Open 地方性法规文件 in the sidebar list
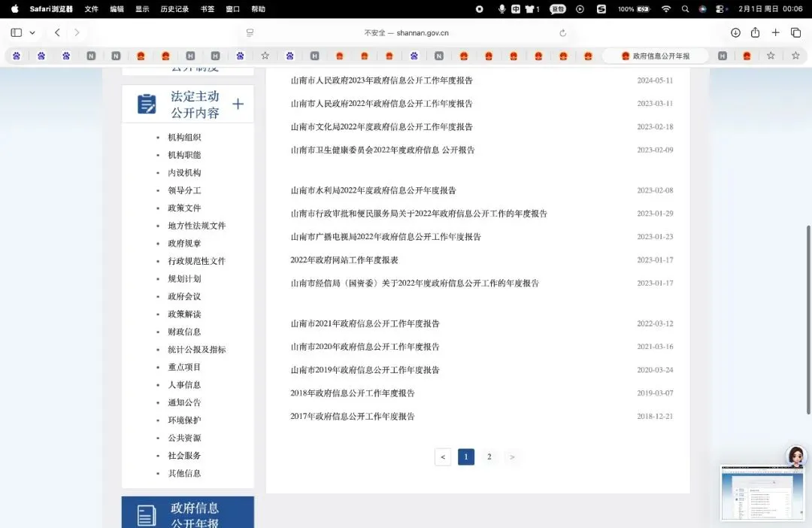The image size is (812, 528). click(197, 226)
